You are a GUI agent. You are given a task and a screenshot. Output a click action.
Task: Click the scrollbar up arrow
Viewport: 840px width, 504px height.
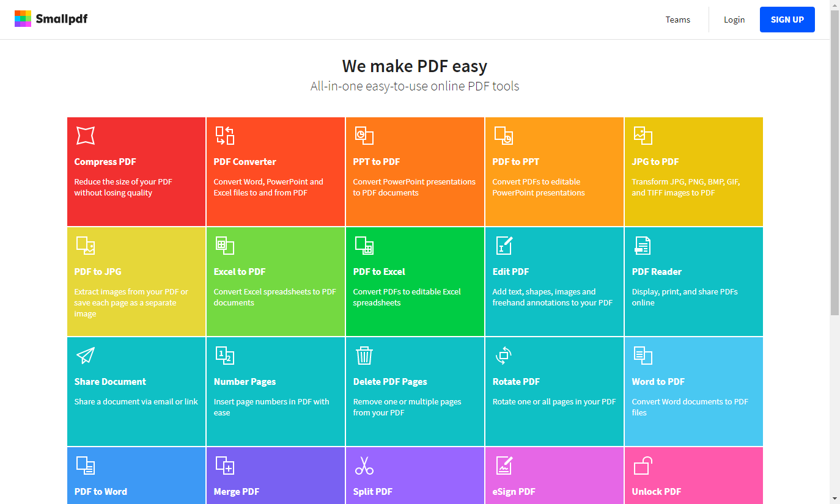[834, 5]
